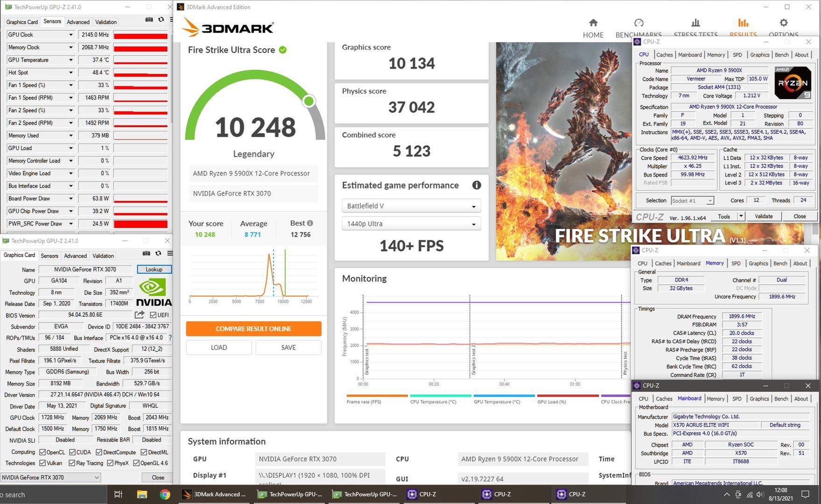Click the 3DMark Home icon

[x=593, y=23]
